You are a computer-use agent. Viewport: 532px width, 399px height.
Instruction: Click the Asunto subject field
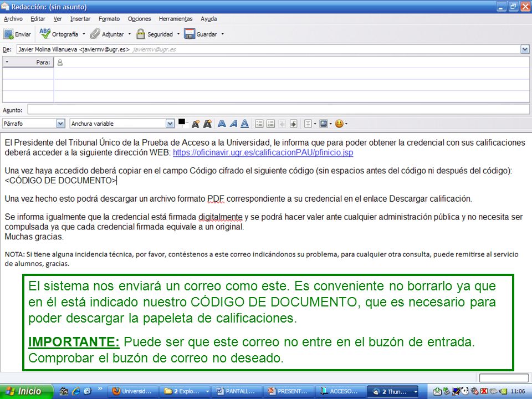[x=278, y=110]
